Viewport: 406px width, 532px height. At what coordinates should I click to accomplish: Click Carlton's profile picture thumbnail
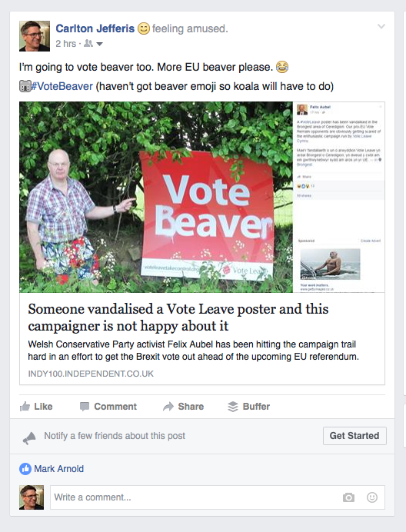point(35,36)
